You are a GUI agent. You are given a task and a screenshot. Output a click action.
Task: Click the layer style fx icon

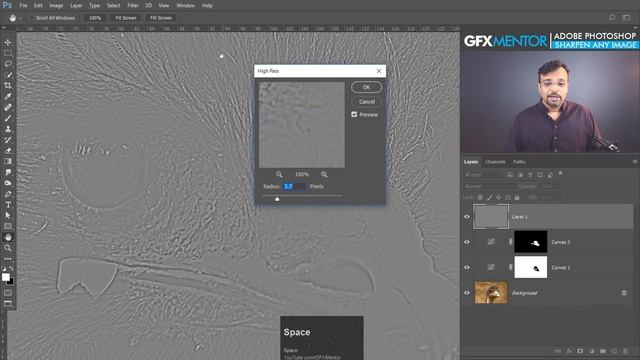coord(569,351)
